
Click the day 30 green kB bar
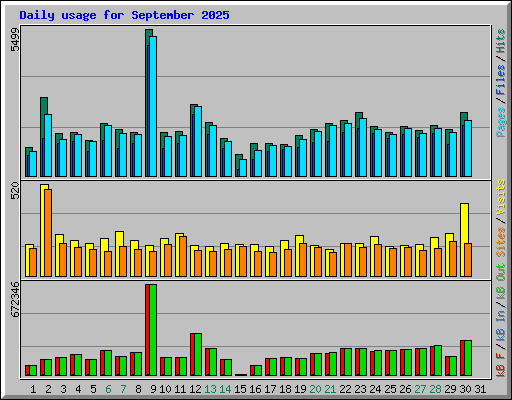[x=468, y=358]
